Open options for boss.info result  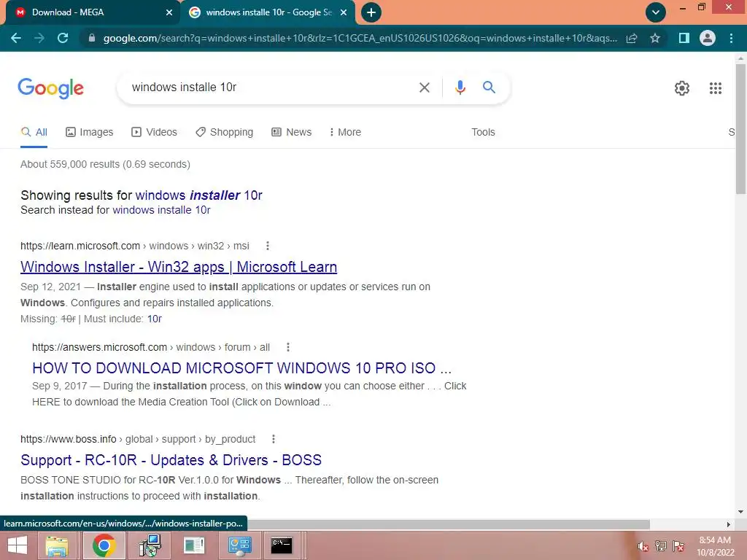click(x=274, y=439)
